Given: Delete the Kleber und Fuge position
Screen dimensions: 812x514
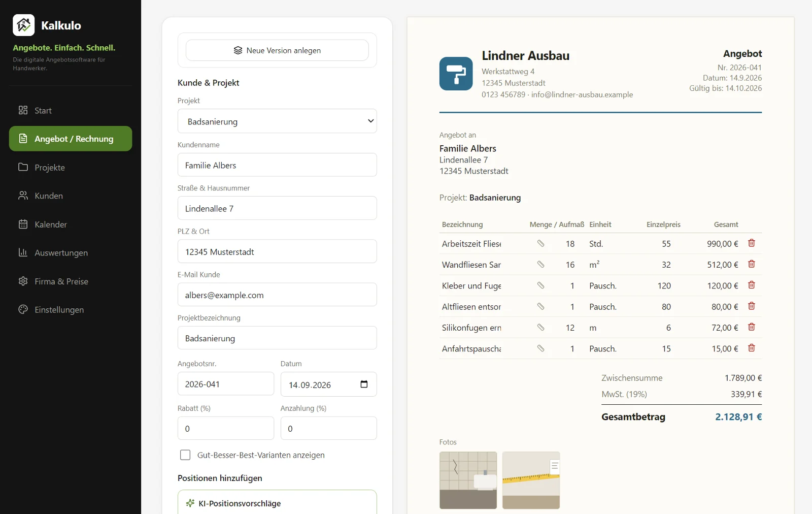Looking at the screenshot, I should click(x=752, y=285).
